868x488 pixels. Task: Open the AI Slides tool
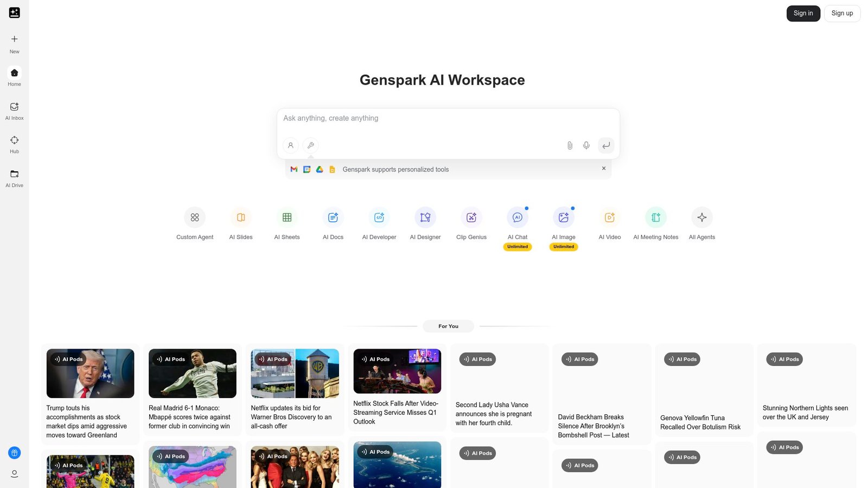coord(240,222)
